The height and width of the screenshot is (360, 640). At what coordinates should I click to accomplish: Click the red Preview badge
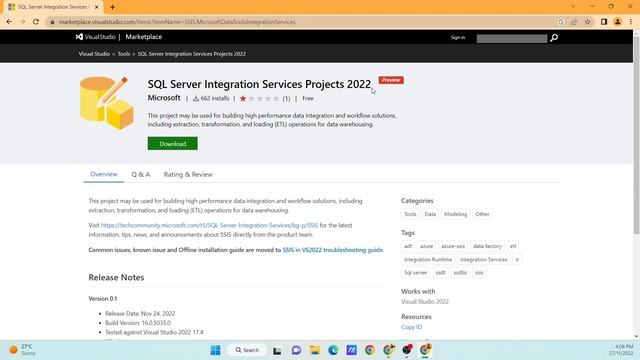coord(391,80)
